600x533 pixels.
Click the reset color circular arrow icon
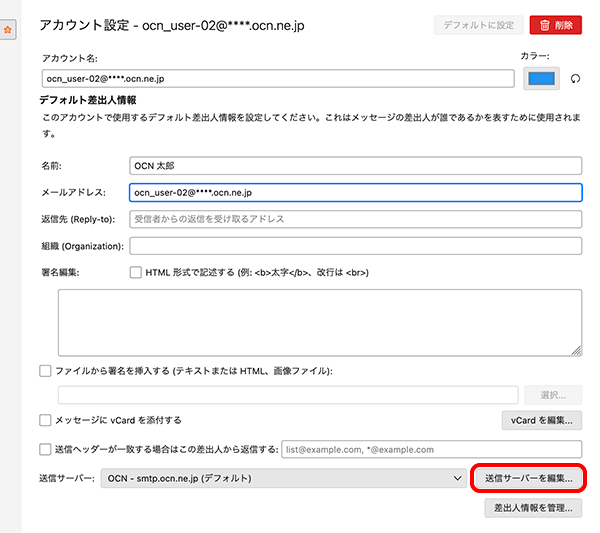click(x=575, y=78)
